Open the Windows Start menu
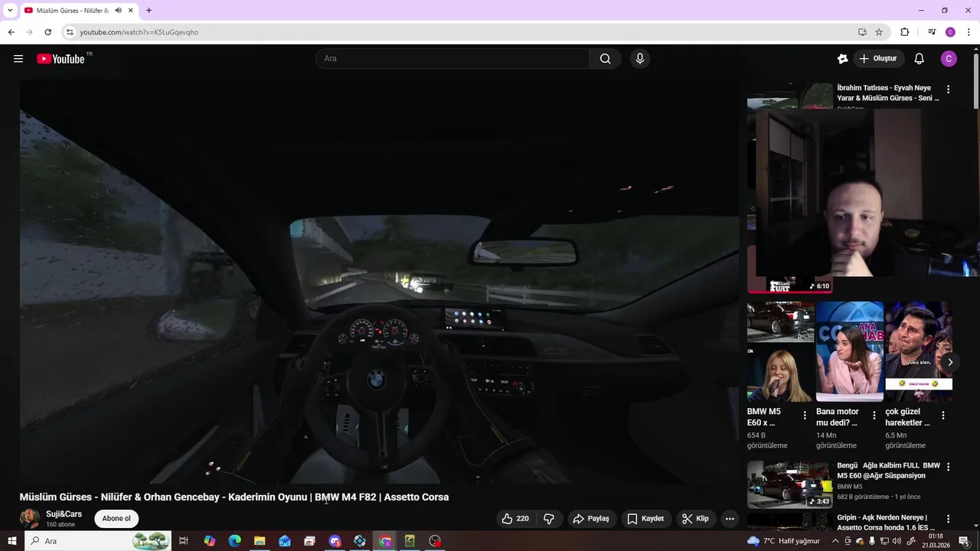The width and height of the screenshot is (980, 551). [x=12, y=541]
